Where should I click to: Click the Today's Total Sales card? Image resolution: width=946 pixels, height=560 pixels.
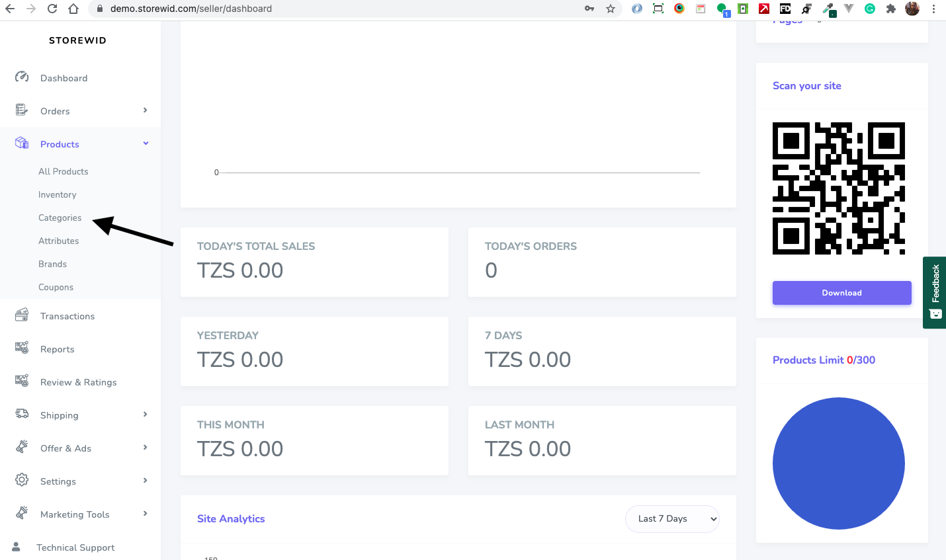pyautogui.click(x=315, y=262)
